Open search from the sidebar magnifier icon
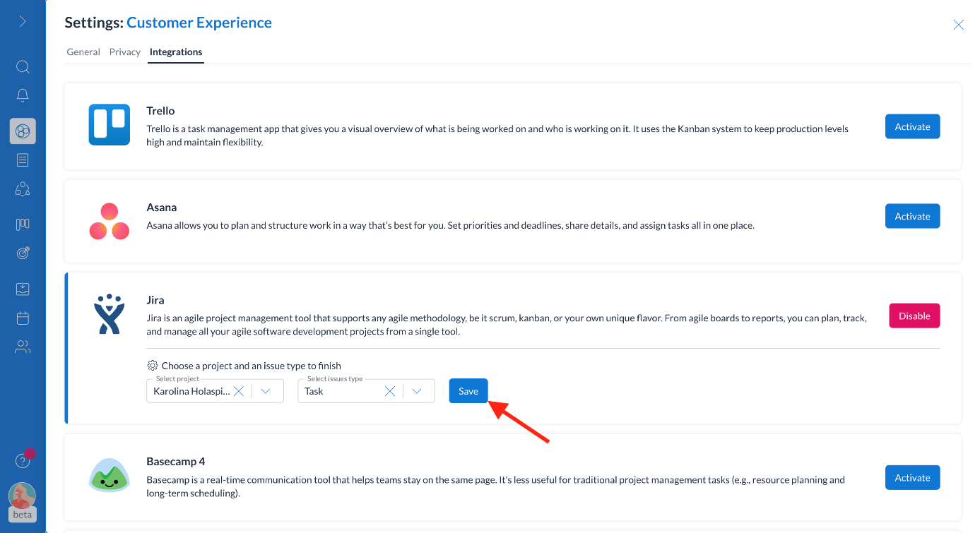980x533 pixels. (x=23, y=67)
